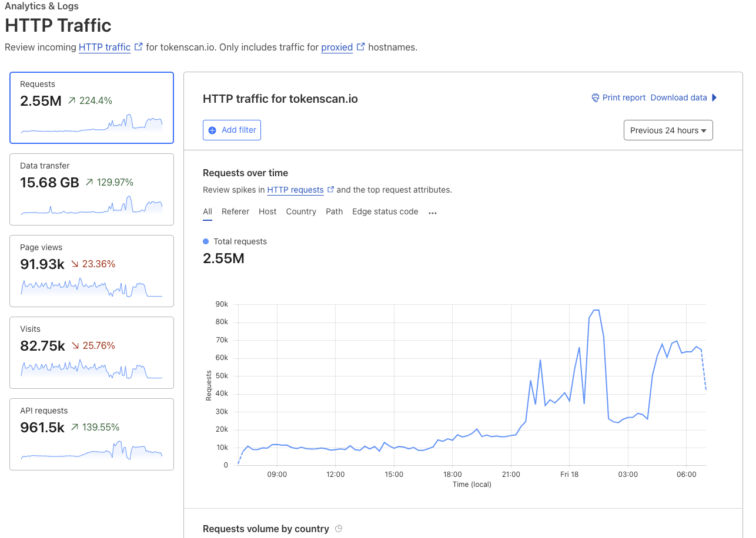756x538 pixels.
Task: Click the Requests volume by country heading
Action: [266, 529]
